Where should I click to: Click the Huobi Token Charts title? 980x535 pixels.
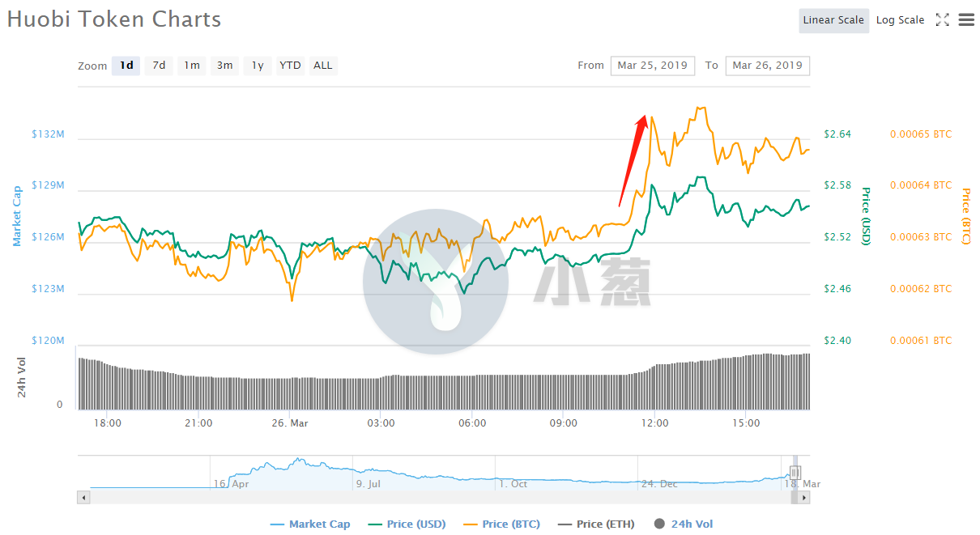[x=114, y=20]
